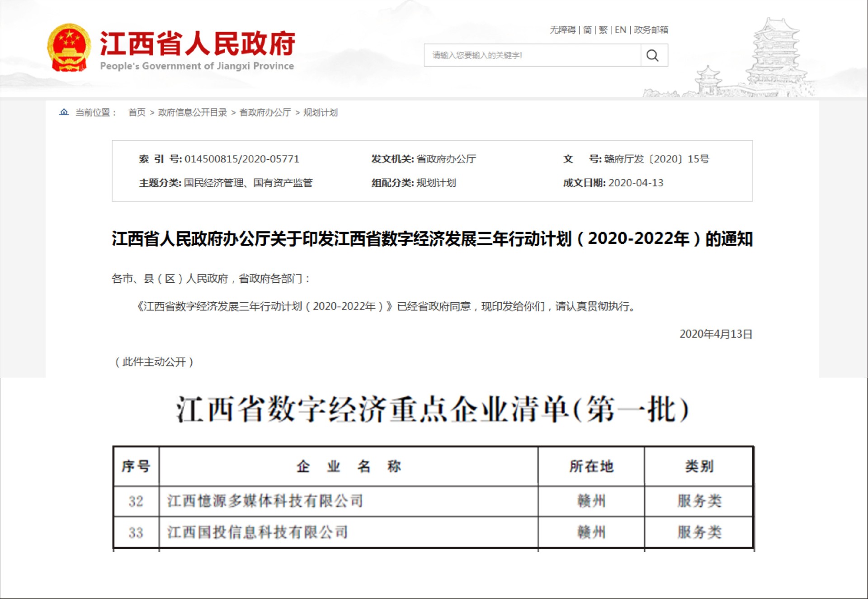Click the national emblem logo
Viewport: 868px width, 599px height.
click(69, 48)
